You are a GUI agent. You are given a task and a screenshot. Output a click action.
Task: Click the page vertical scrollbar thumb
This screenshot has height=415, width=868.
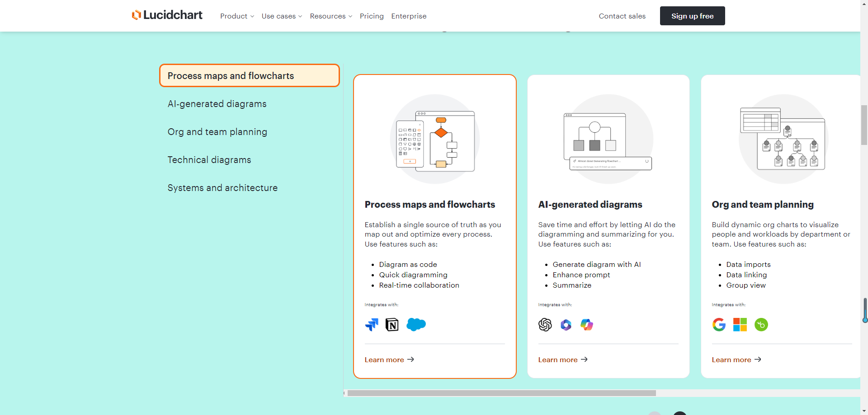(864, 125)
